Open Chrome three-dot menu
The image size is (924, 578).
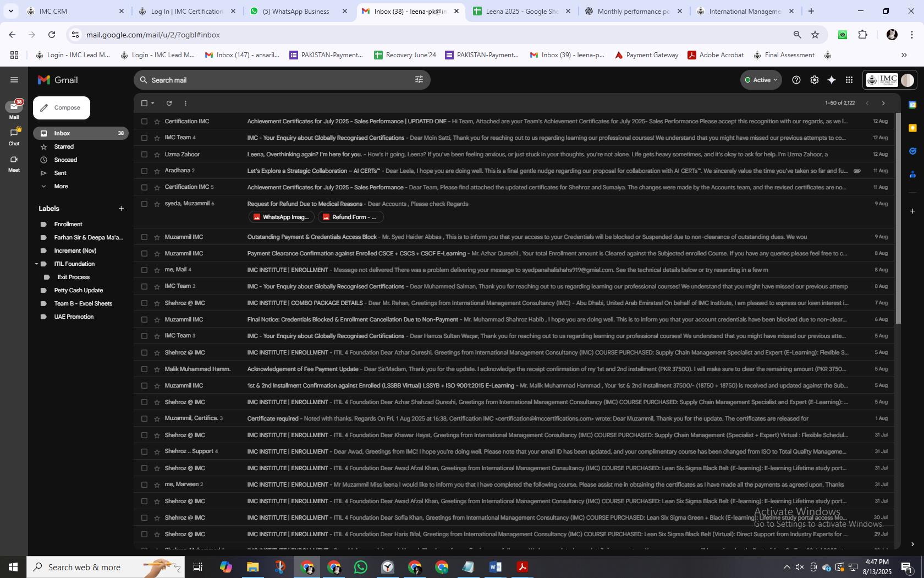[x=911, y=35]
